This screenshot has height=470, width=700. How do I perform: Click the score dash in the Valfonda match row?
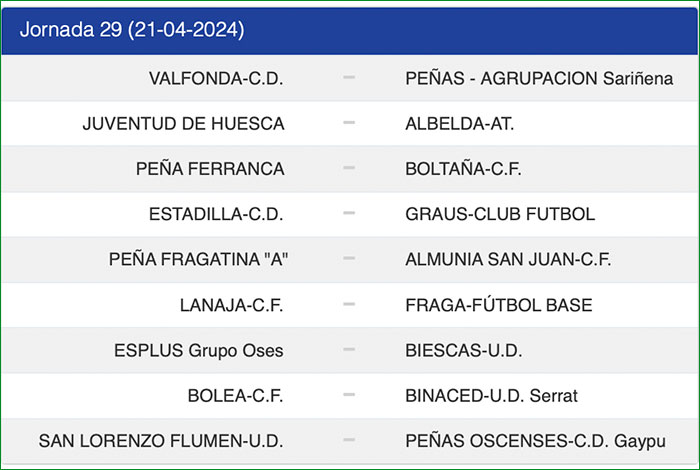(x=349, y=78)
